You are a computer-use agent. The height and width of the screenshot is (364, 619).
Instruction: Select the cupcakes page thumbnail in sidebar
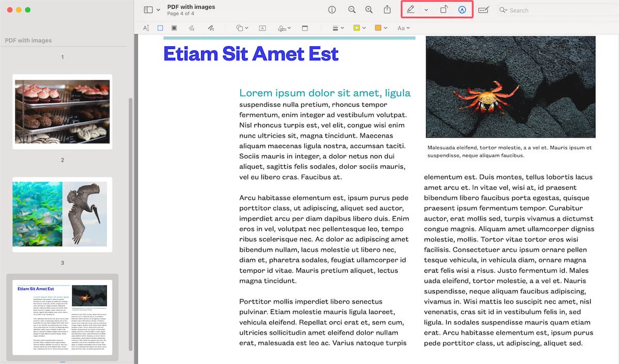(x=62, y=111)
